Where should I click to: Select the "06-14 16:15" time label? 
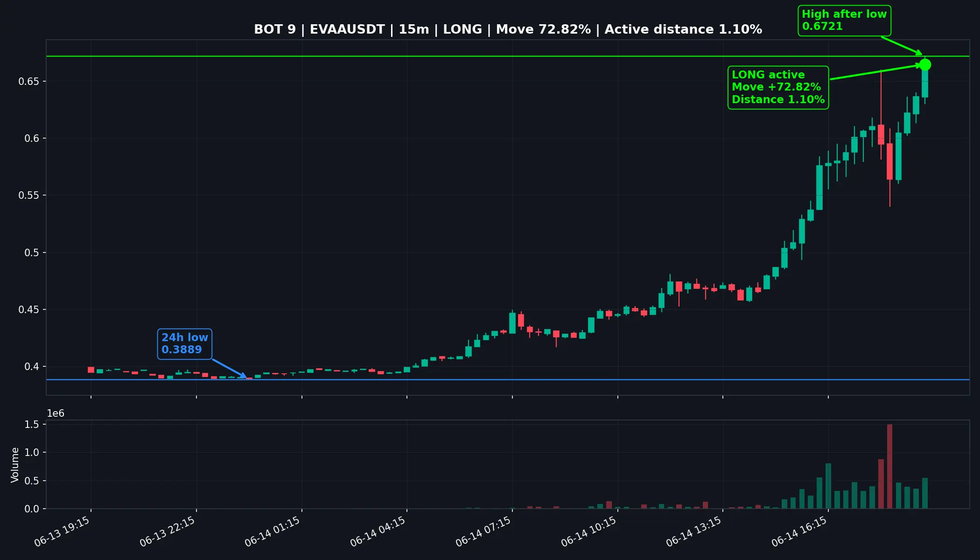tap(799, 532)
